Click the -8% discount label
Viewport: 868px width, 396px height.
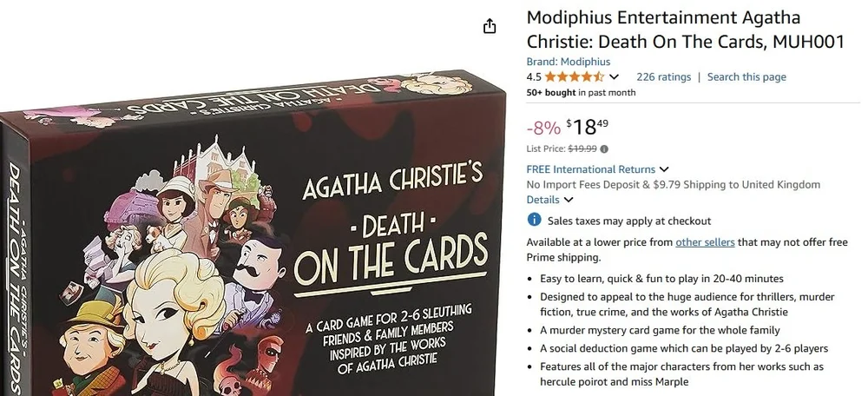pos(543,129)
